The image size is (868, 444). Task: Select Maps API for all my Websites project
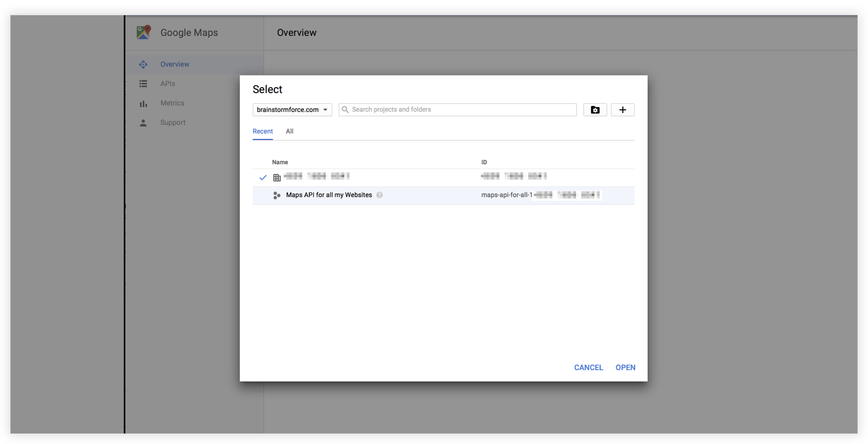coord(329,195)
